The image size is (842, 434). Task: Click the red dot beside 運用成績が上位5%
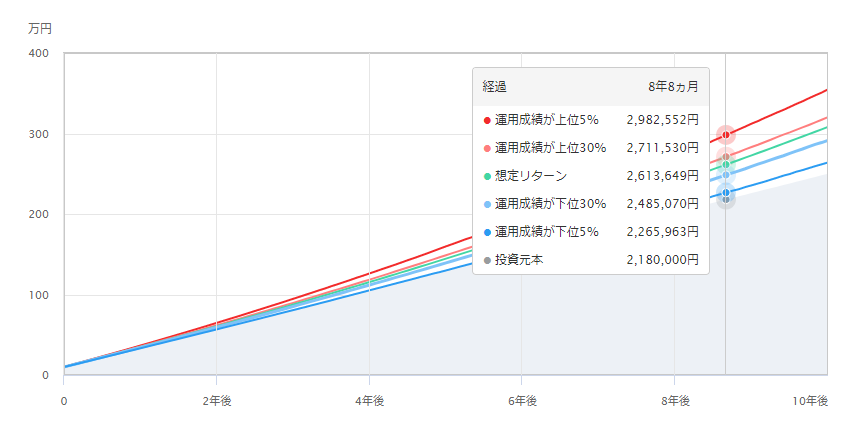click(x=487, y=120)
